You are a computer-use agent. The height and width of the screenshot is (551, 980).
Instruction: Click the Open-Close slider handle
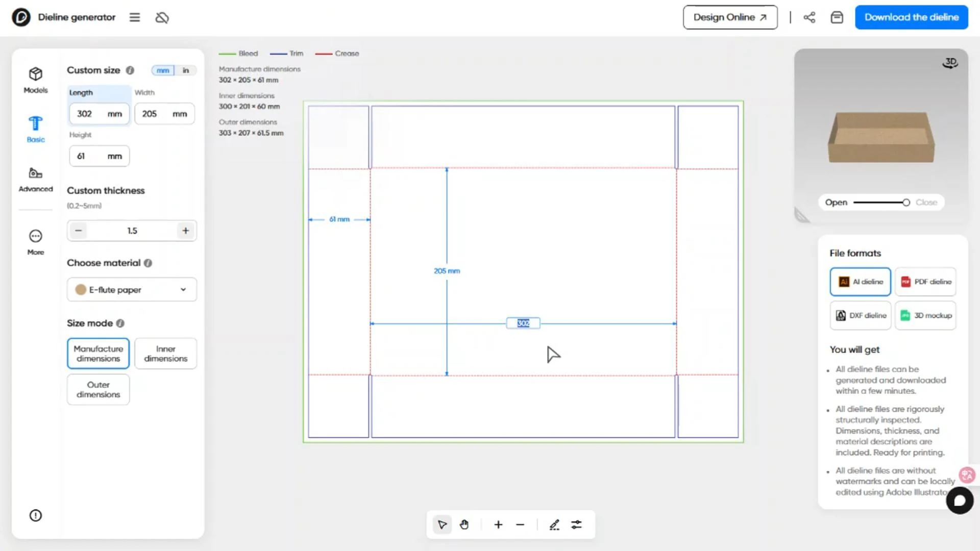906,203
